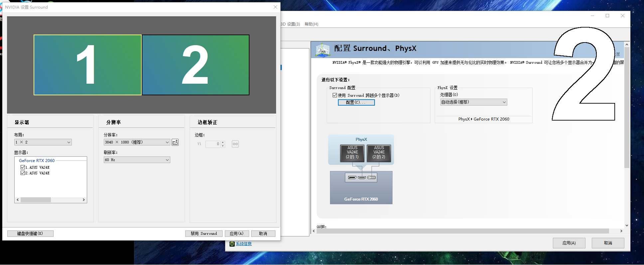Click the display list horizontal scrollbar thumb
The height and width of the screenshot is (265, 644).
pyautogui.click(x=36, y=200)
